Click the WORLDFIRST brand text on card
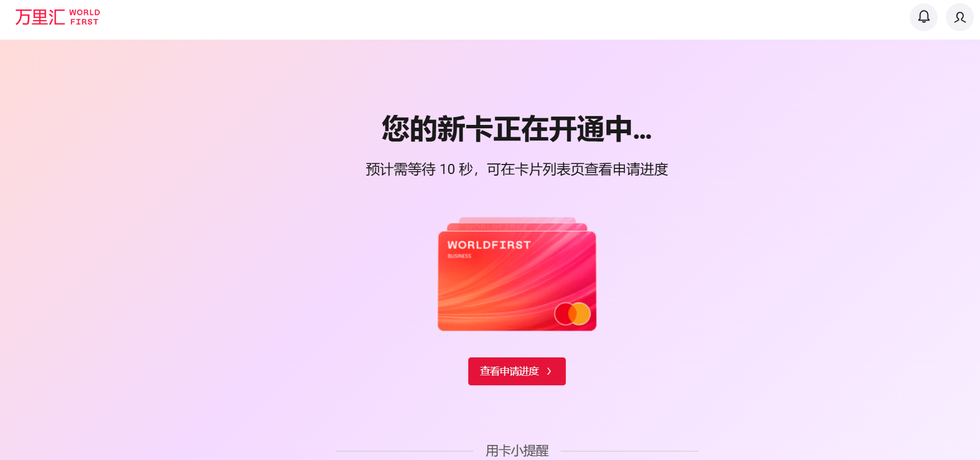 point(489,245)
